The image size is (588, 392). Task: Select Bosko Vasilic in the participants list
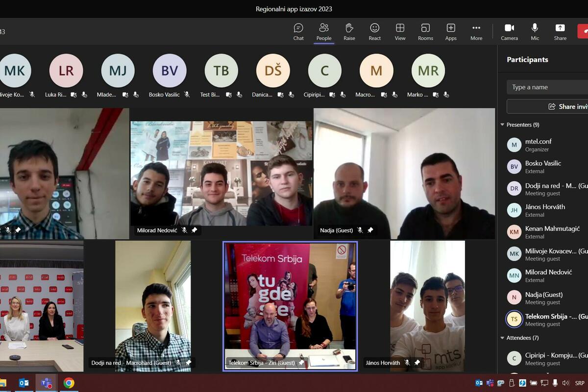coord(543,167)
